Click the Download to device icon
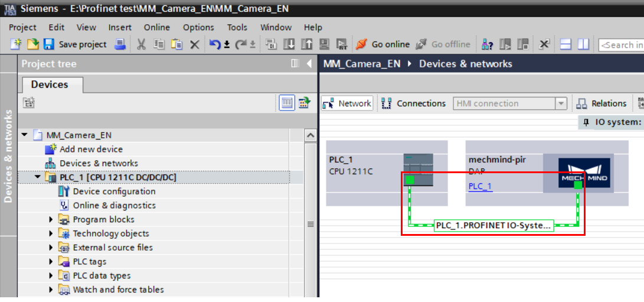The width and height of the screenshot is (644, 302). [289, 44]
